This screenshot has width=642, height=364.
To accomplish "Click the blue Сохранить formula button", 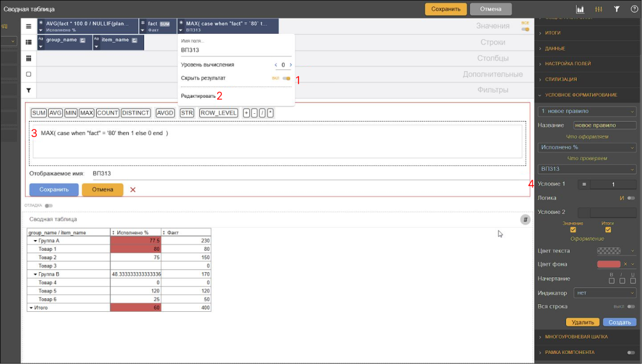I will (54, 190).
